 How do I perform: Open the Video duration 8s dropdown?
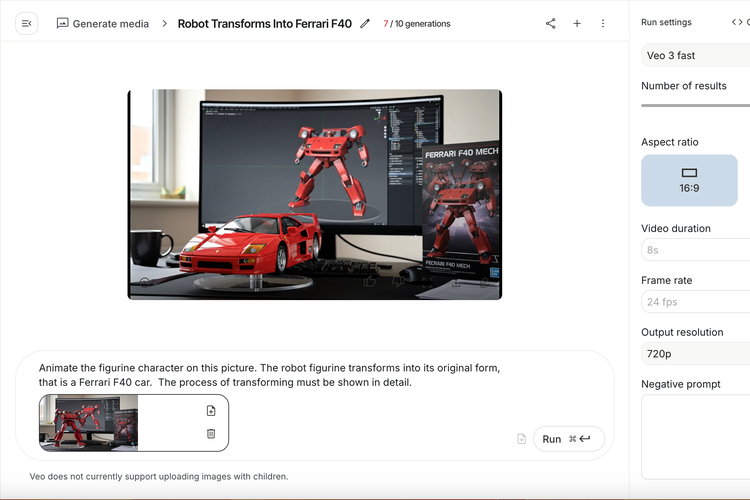pyautogui.click(x=695, y=250)
